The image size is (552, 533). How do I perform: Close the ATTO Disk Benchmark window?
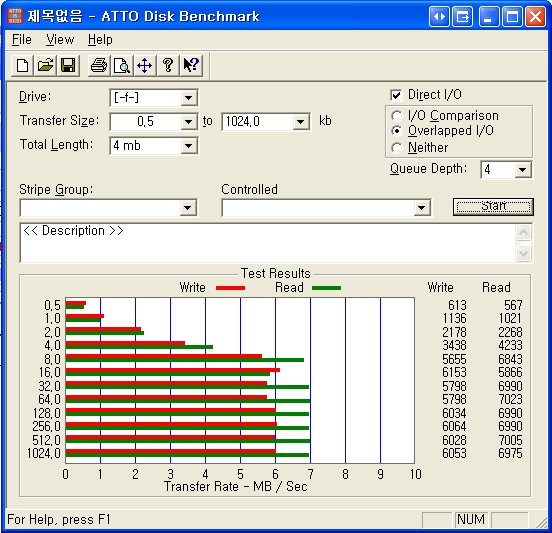pos(535,17)
